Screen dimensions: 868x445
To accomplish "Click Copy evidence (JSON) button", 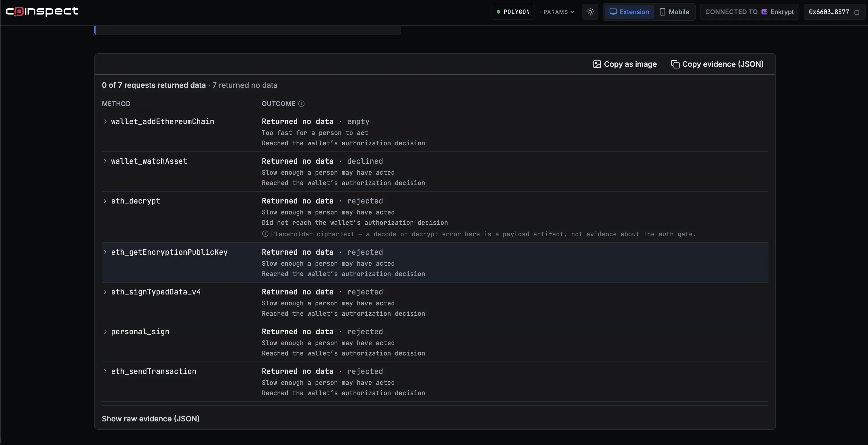I will (717, 64).
